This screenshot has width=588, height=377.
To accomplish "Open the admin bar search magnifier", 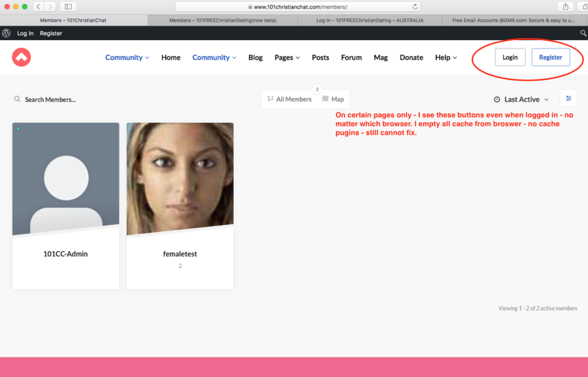I will point(583,33).
